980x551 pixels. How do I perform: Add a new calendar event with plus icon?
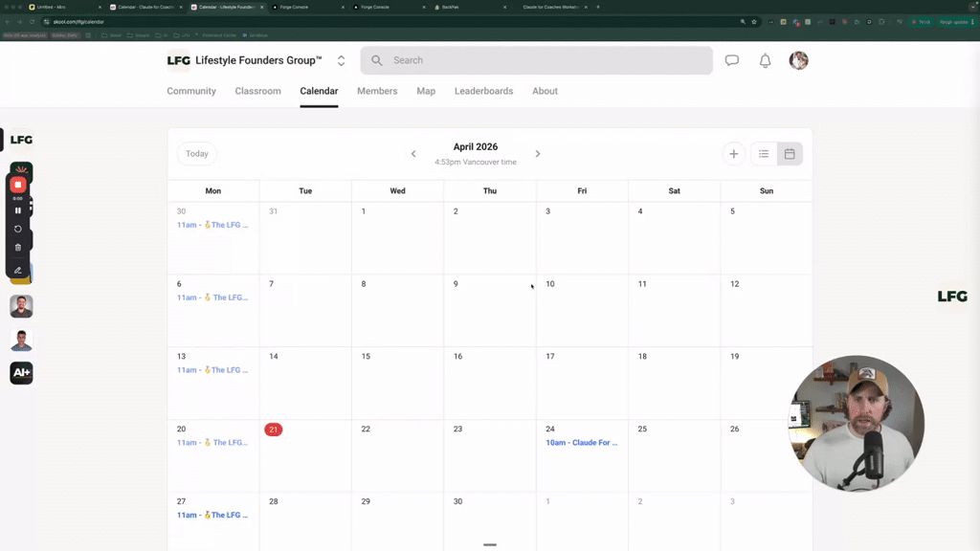734,154
